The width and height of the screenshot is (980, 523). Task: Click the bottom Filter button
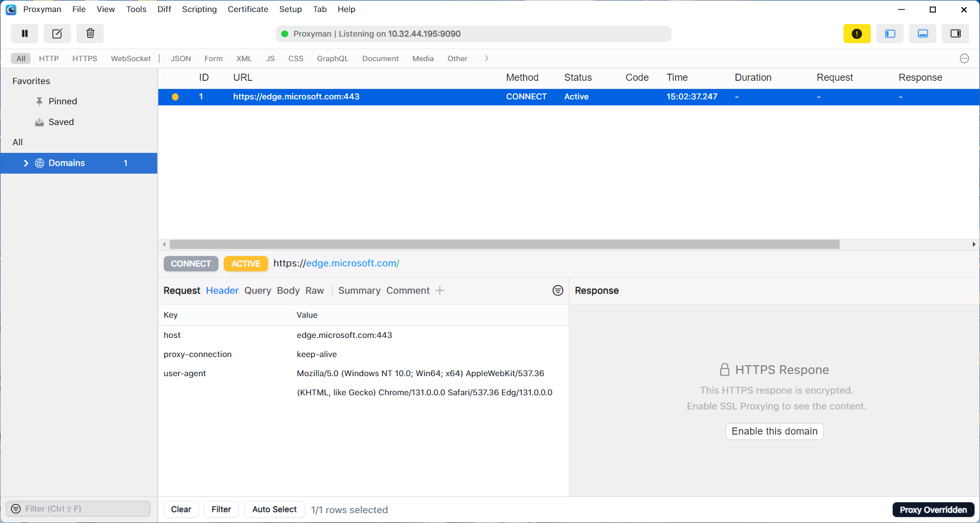(x=221, y=509)
